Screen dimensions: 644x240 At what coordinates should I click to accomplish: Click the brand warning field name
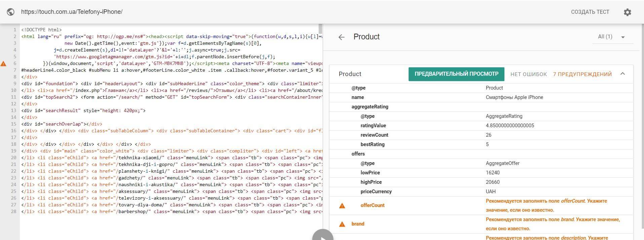tap(358, 224)
